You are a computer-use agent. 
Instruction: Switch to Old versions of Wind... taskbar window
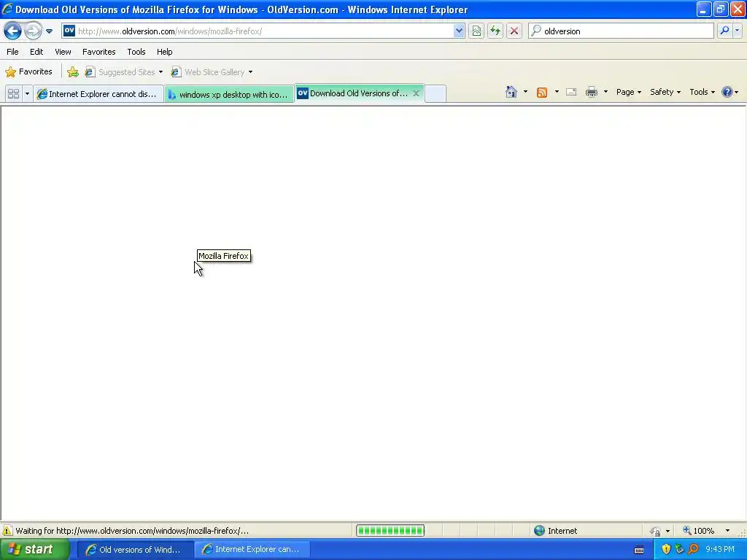pyautogui.click(x=135, y=550)
